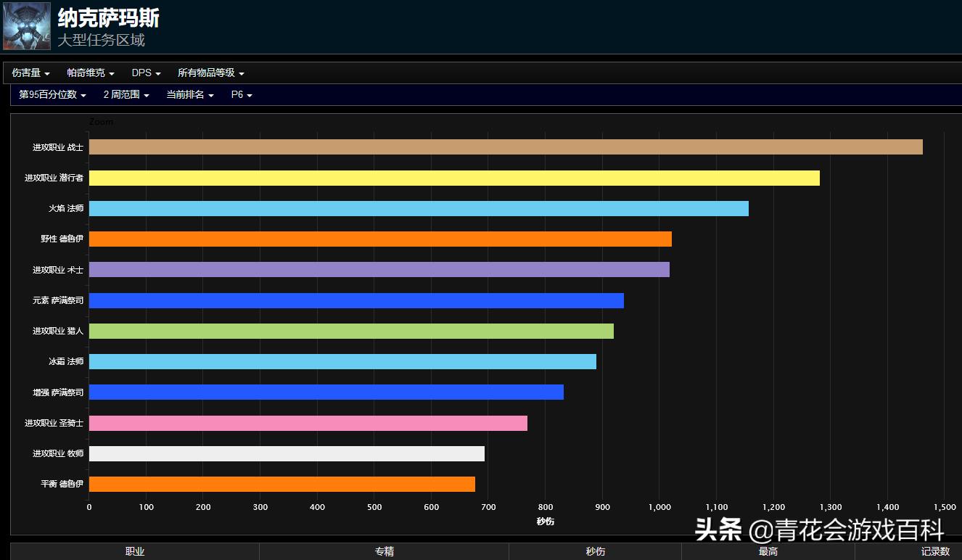The image size is (962, 560).
Task: Select the 2 周范围 time range menu
Action: (126, 95)
